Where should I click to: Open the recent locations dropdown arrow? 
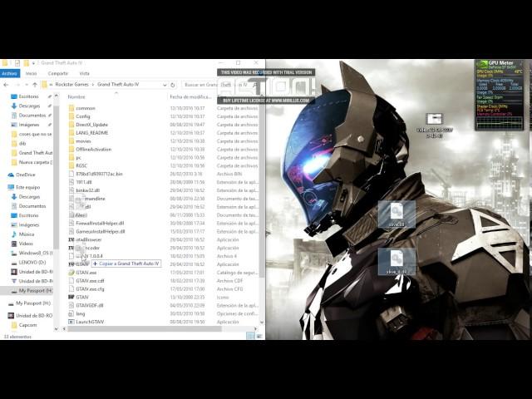[x=26, y=85]
